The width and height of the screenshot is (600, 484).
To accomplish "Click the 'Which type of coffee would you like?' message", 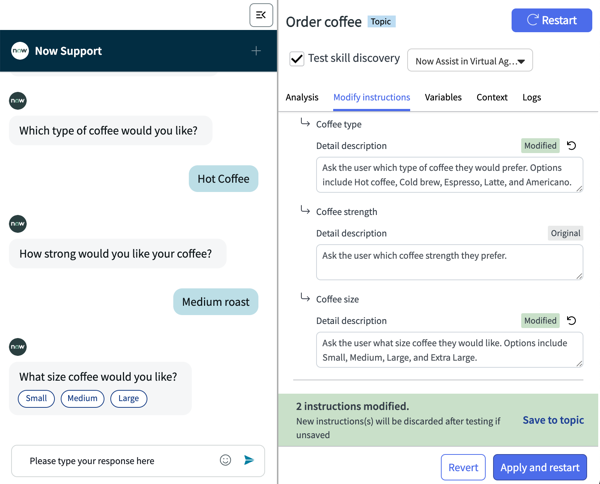I will pyautogui.click(x=110, y=131).
